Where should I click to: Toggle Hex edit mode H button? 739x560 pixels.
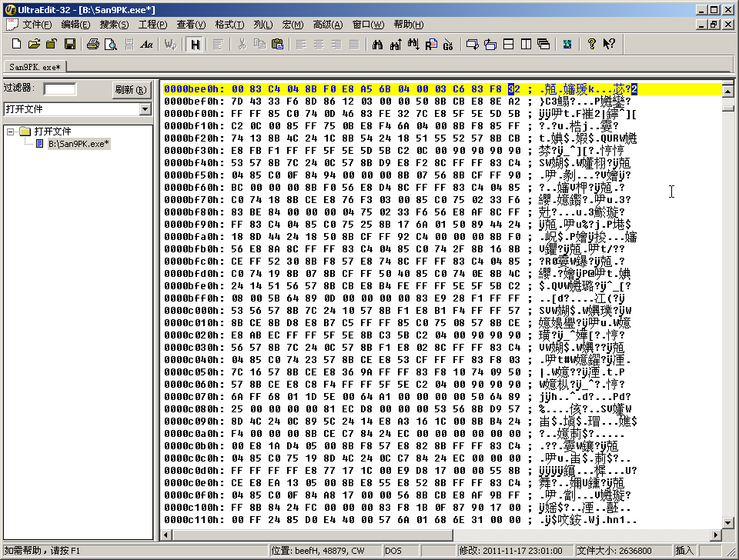click(196, 45)
